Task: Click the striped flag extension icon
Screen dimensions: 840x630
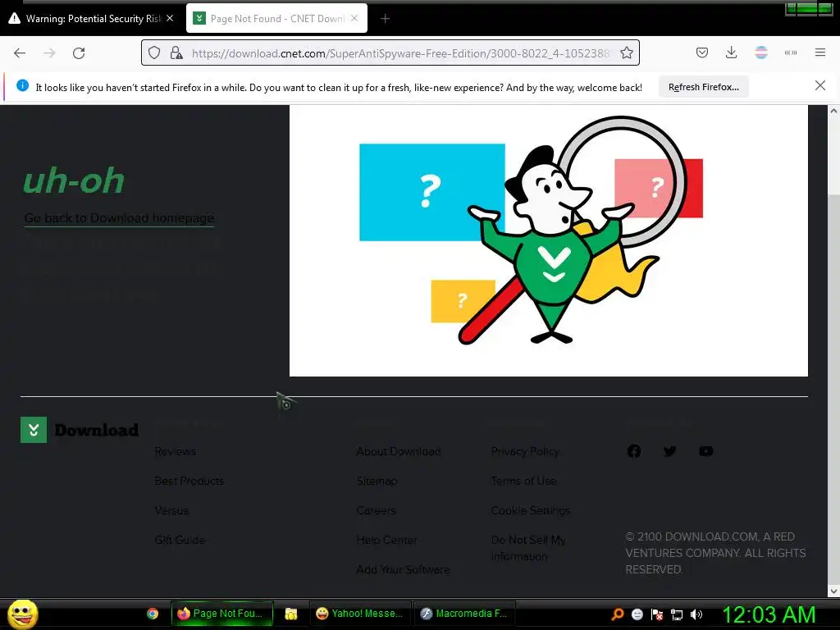Action: pyautogui.click(x=761, y=52)
